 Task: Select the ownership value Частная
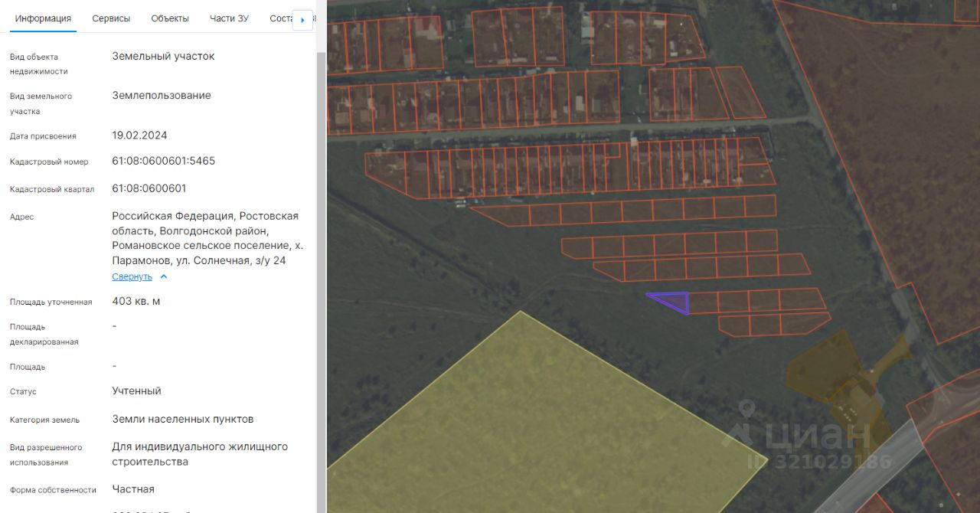[133, 488]
